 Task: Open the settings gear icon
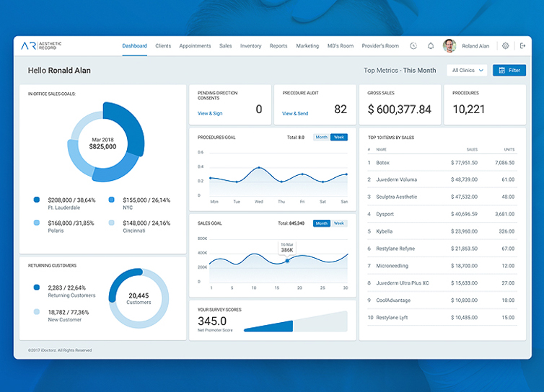(x=506, y=45)
